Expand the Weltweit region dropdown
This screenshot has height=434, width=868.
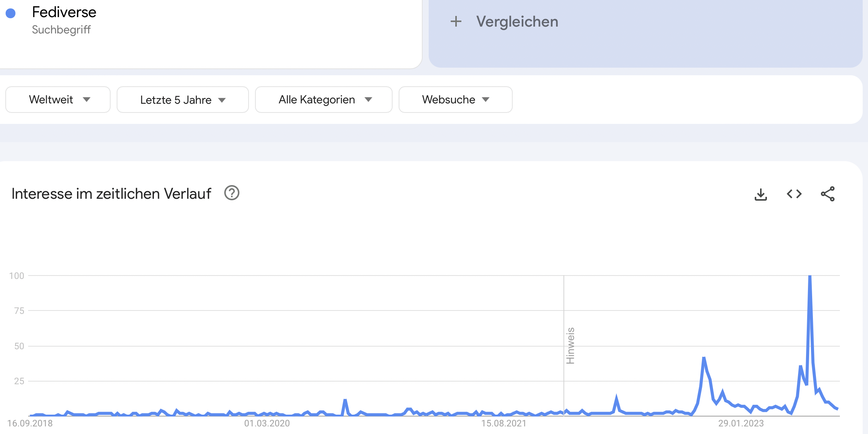tap(58, 100)
